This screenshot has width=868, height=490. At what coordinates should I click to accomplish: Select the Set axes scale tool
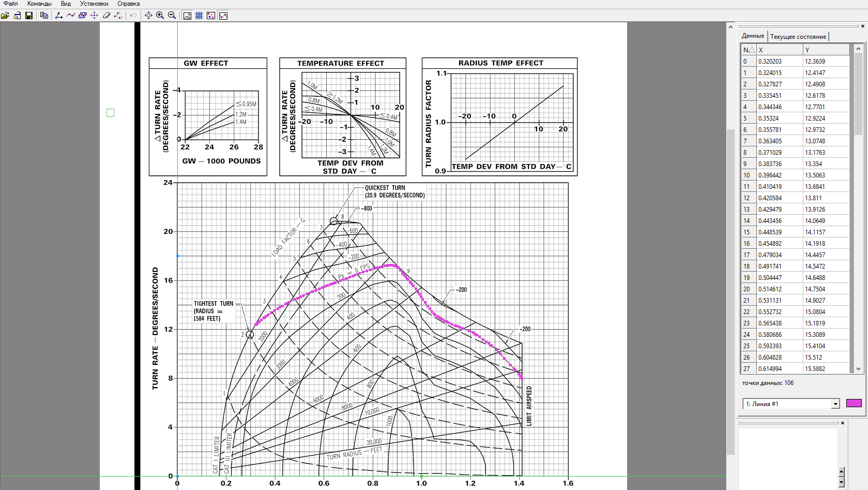point(58,16)
